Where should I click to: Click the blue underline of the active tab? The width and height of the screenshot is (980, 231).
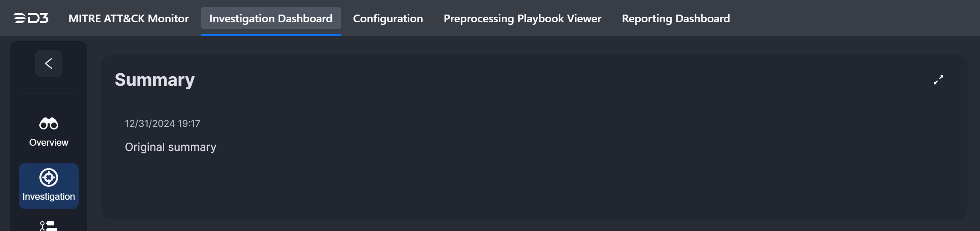point(271,35)
